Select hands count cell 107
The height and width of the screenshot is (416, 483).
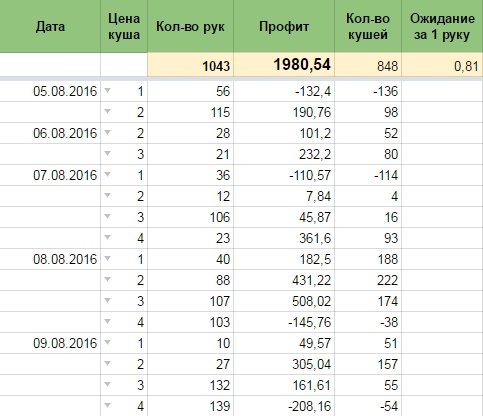(x=190, y=301)
